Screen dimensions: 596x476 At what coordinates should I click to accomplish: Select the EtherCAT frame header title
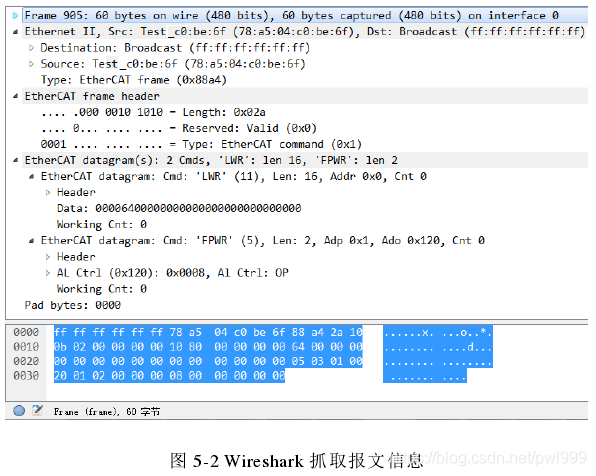pyautogui.click(x=92, y=96)
